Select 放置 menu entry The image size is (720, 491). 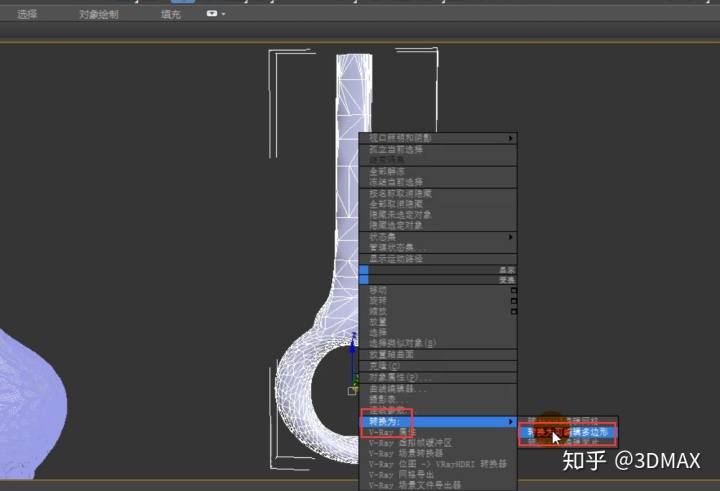click(438, 322)
